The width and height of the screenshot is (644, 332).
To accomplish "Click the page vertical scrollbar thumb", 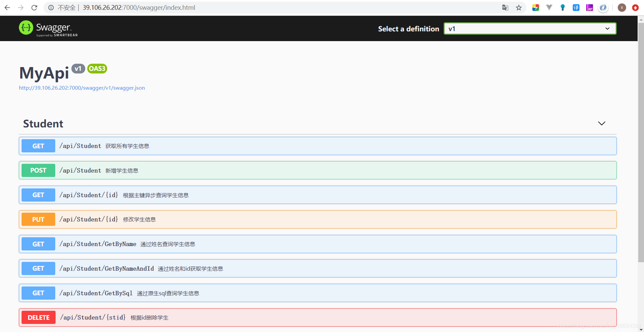I will 641,143.
